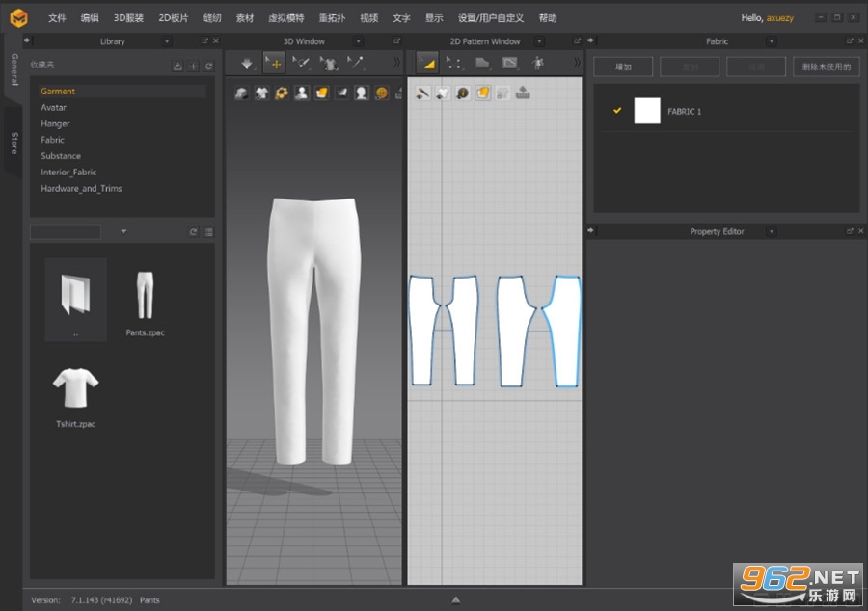Click refresh icon in 收藏夹 header
Screen dimensions: 868x611
[x=208, y=66]
